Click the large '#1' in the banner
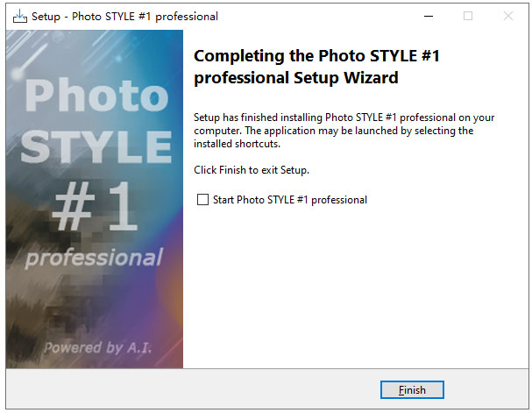 tap(95, 206)
